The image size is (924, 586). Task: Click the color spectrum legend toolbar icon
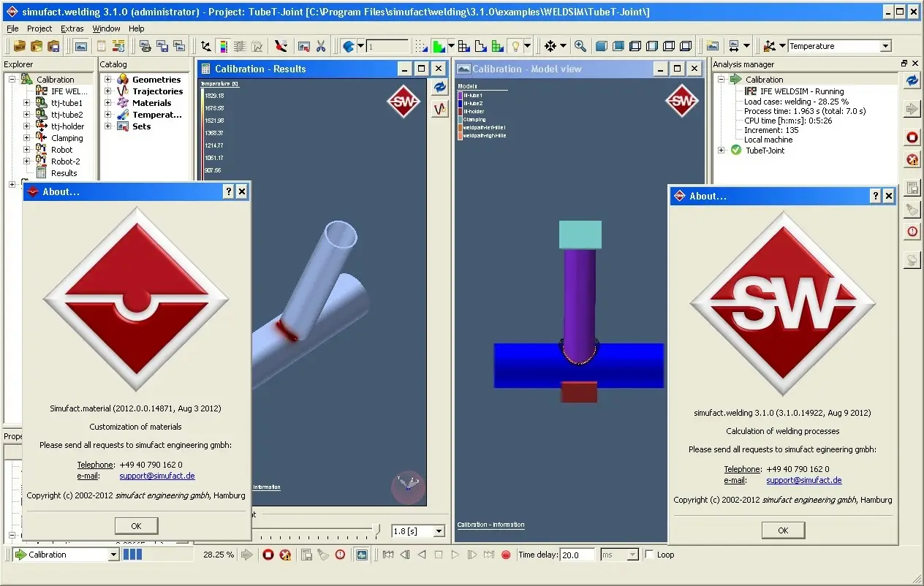click(223, 46)
